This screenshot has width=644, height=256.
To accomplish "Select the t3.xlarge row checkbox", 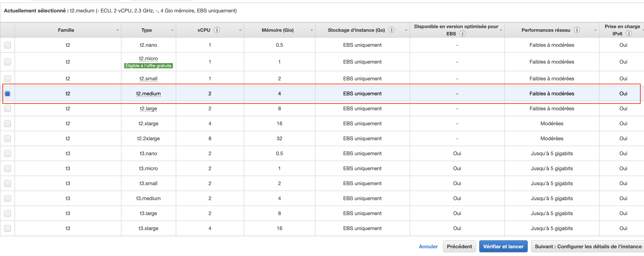I will [x=7, y=228].
